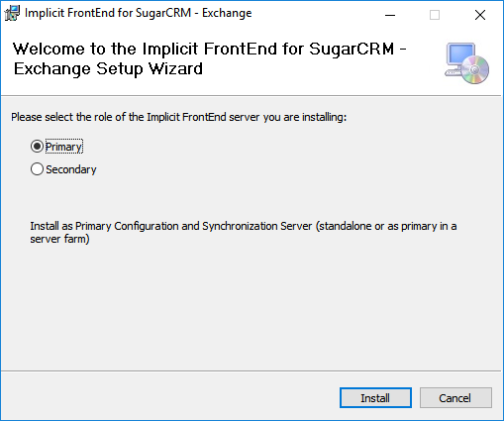Click the computer and CD setup graphic

pyautogui.click(x=466, y=63)
